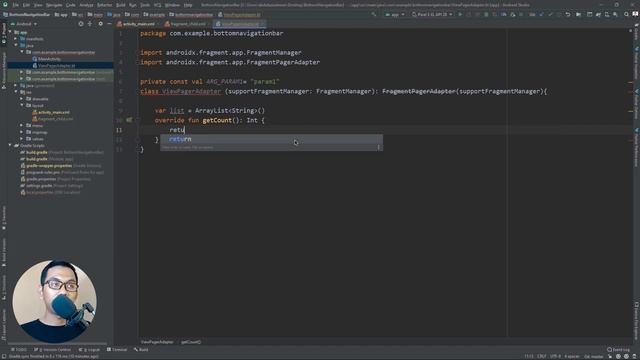Viewport: 640px width, 360px height.
Task: Open the Logcat tool window
Action: 89,349
